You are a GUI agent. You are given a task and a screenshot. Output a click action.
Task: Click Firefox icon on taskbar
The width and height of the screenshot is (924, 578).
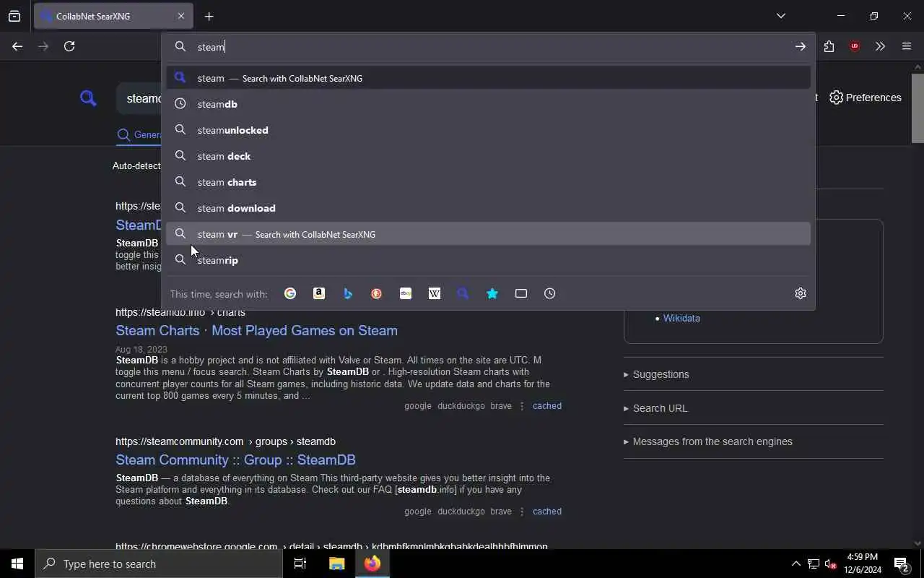tap(372, 564)
